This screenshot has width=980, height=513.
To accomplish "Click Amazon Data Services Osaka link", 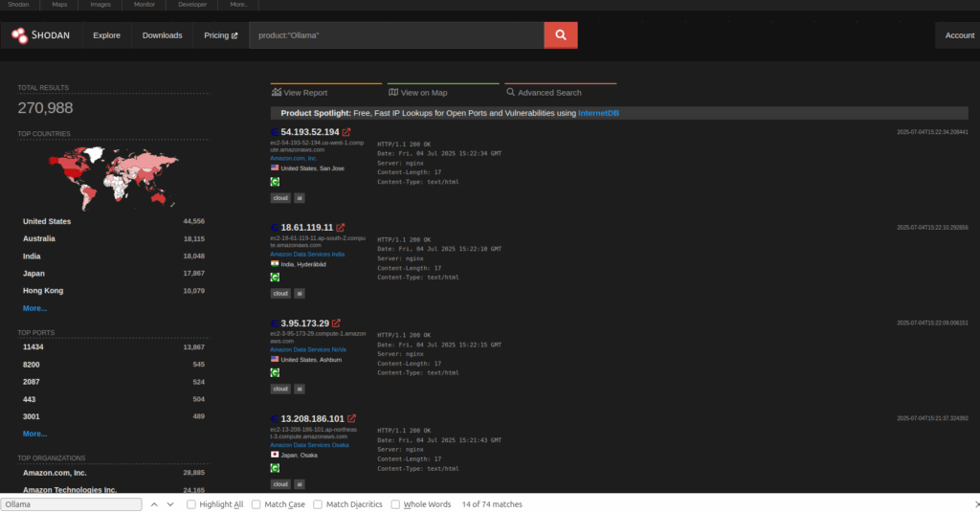I will pos(309,445).
